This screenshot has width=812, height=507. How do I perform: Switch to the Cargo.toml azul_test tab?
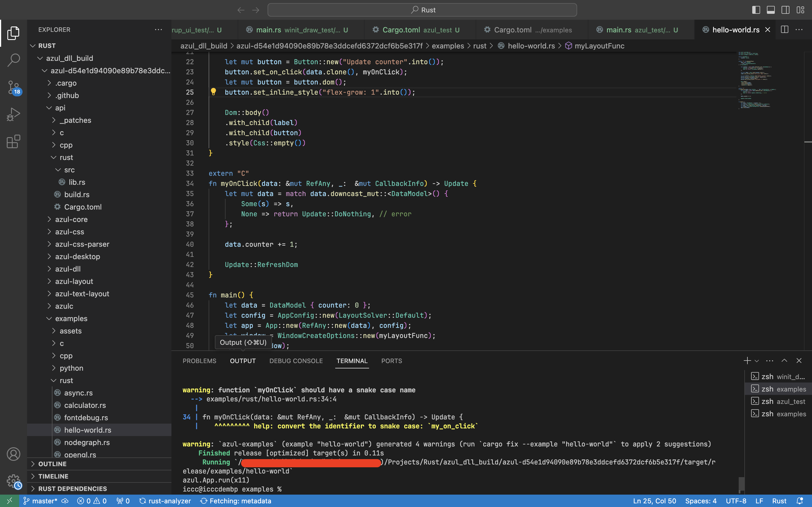point(416,30)
